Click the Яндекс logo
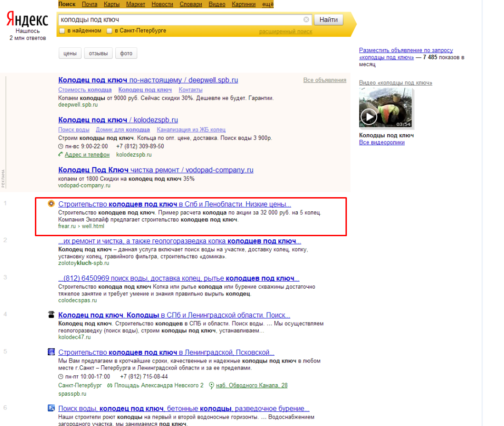The width and height of the screenshot is (504, 426). pos(27,20)
